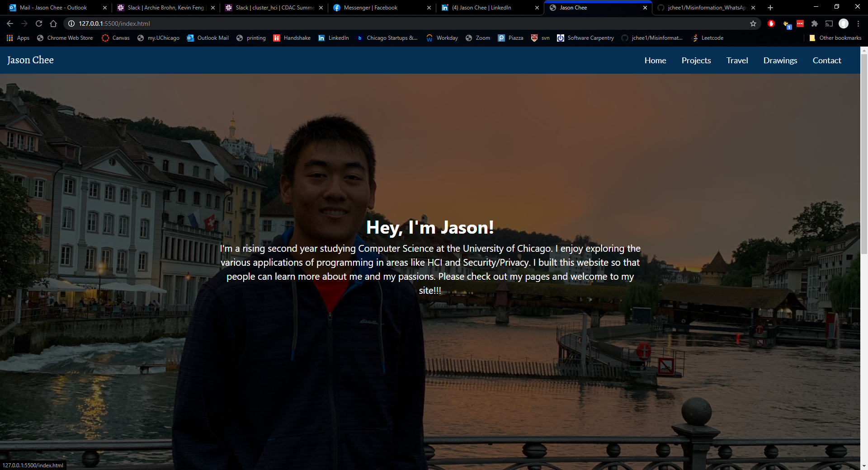Open the Extensions puzzle-piece menu

coord(815,23)
